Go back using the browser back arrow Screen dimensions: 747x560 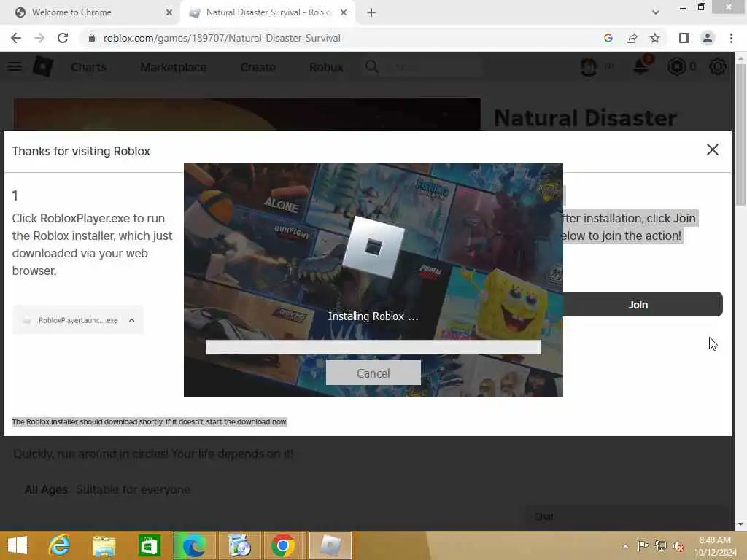point(16,38)
